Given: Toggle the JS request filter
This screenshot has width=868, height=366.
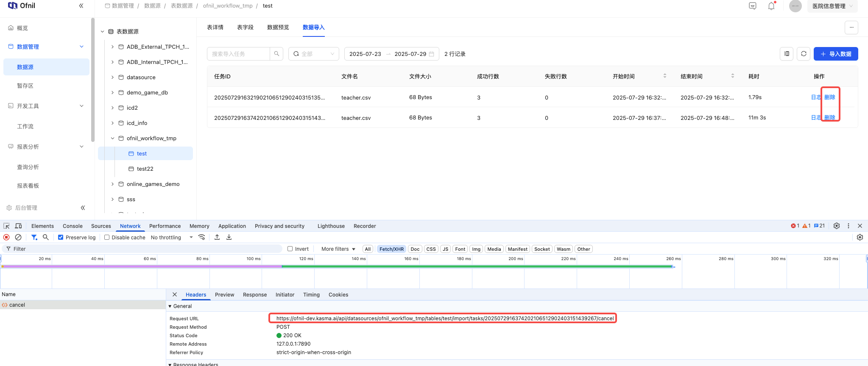Looking at the screenshot, I should [x=445, y=249].
